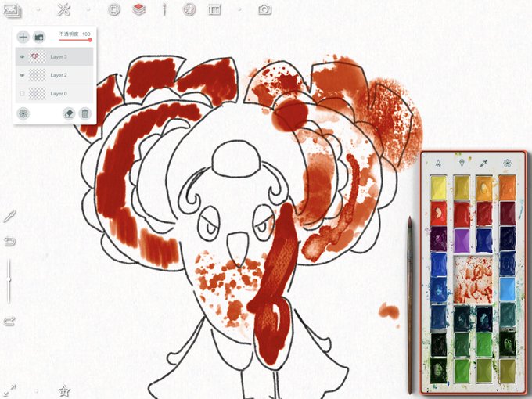Click Layer 3 thumbnail preview
This screenshot has width=532, height=399.
pos(38,56)
